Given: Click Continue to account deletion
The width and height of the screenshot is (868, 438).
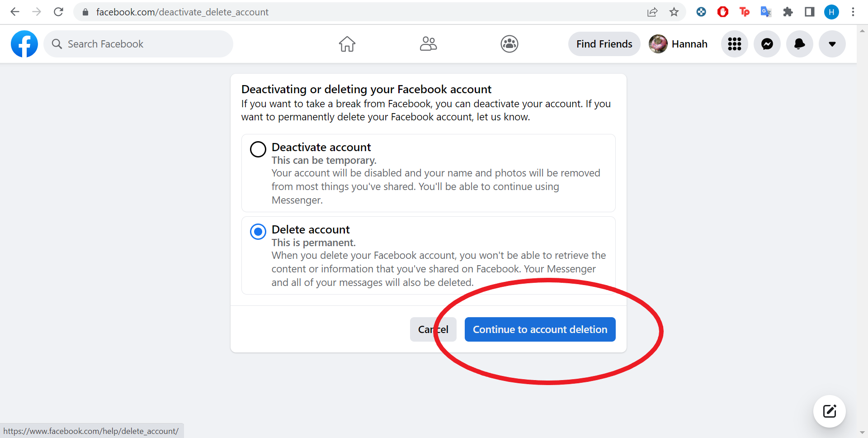Looking at the screenshot, I should [x=540, y=329].
